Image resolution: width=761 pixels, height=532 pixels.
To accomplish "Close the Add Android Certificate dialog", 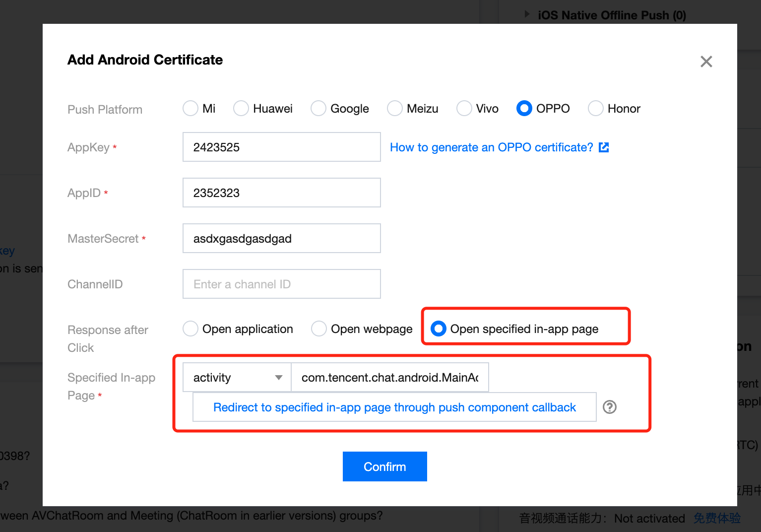I will (x=706, y=62).
